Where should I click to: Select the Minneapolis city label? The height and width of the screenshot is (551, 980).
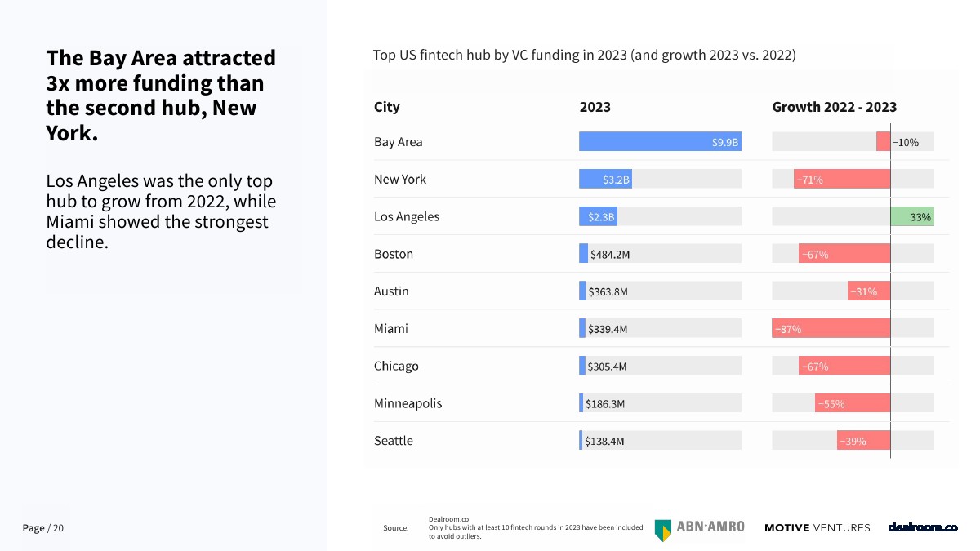coord(408,403)
